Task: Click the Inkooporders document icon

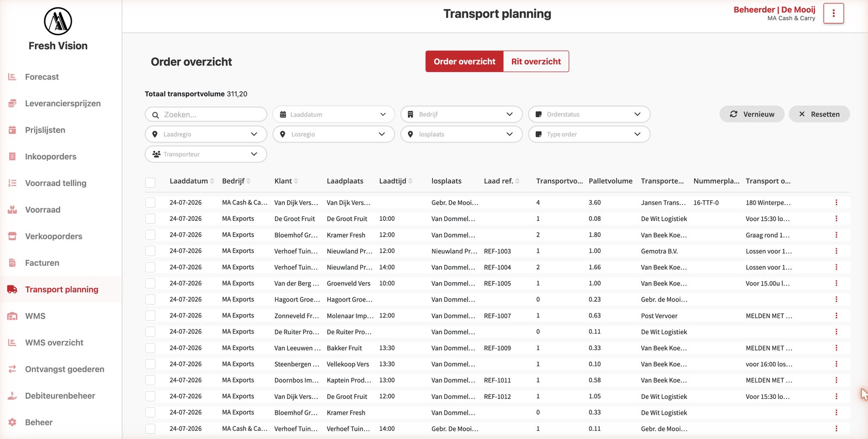Action: click(12, 157)
